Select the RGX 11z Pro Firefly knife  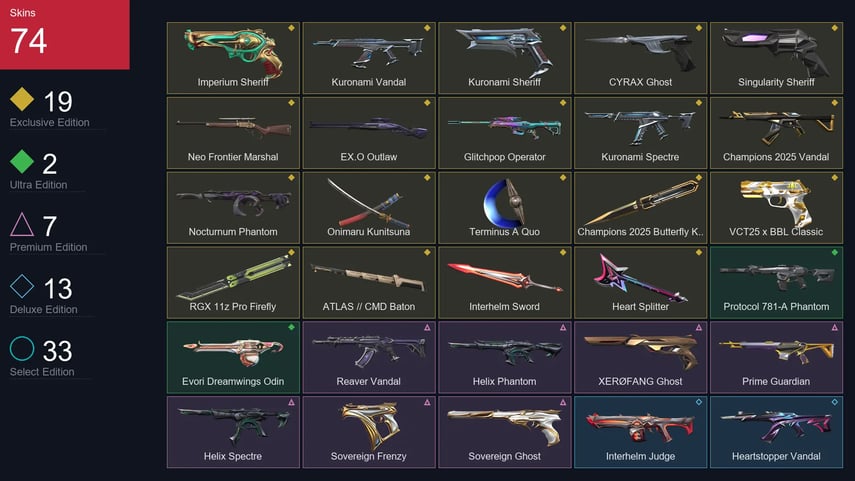click(233, 282)
